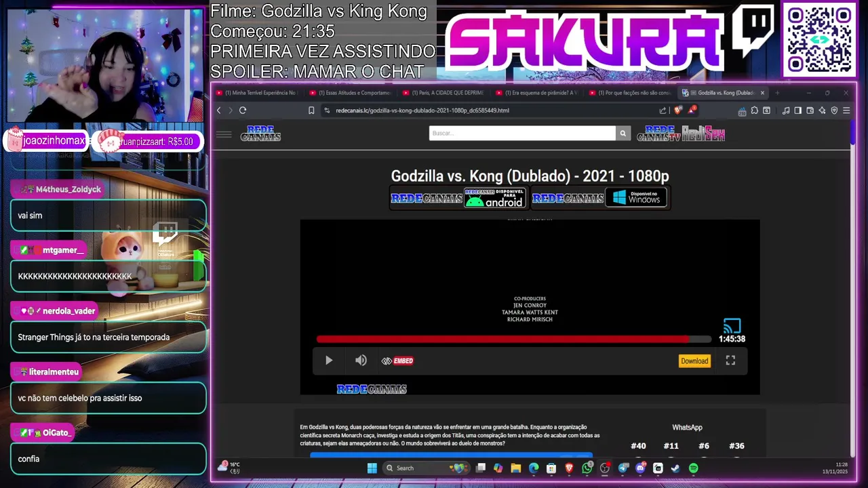Click the #6 WhatsApp link

point(704,446)
